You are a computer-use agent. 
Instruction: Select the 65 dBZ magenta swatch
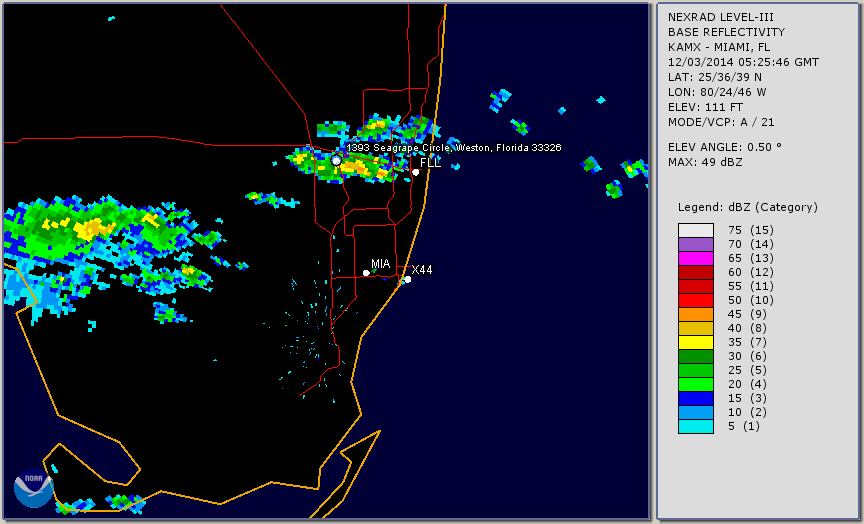tap(696, 258)
